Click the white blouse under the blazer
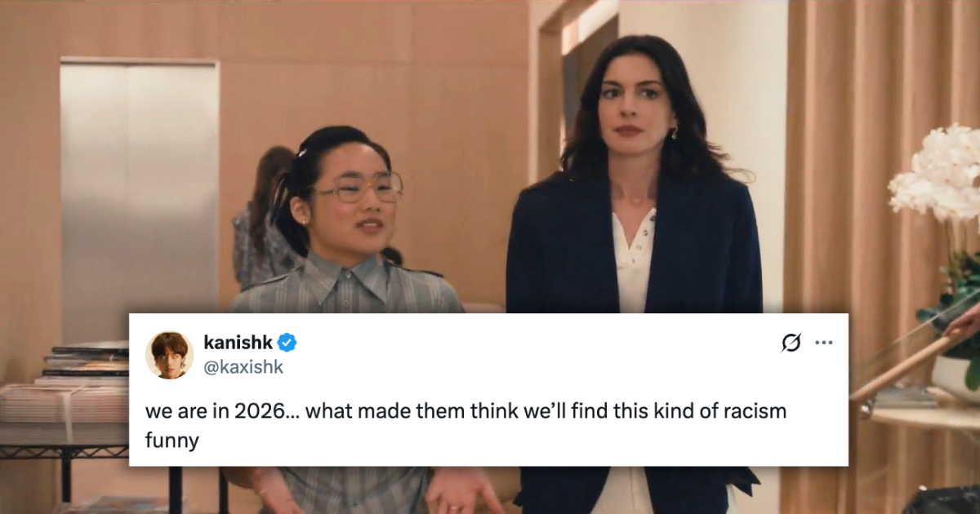 (633, 261)
